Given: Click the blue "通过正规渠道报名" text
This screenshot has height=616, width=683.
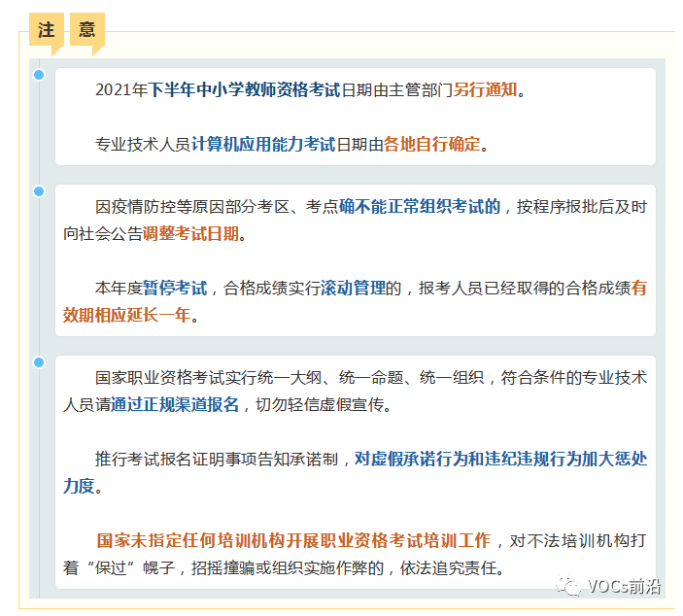Looking at the screenshot, I should pos(175,405).
